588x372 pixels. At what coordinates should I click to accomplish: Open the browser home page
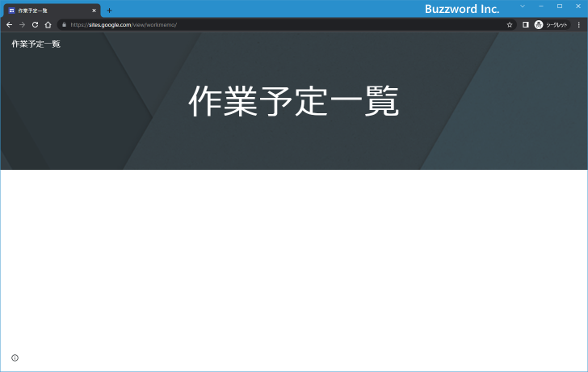(x=48, y=25)
